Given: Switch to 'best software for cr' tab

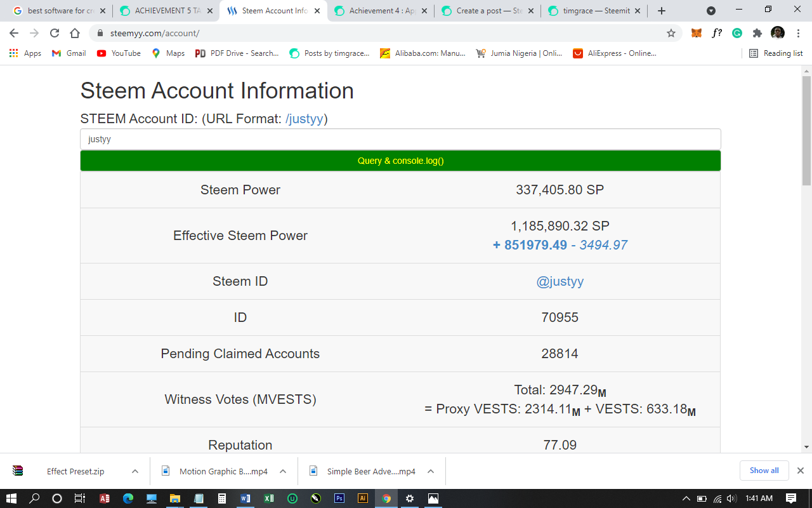Looking at the screenshot, I should point(58,11).
